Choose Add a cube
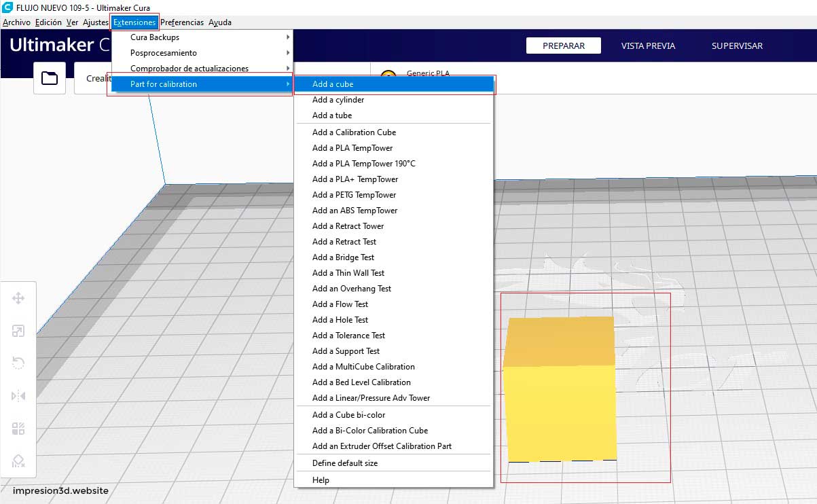The image size is (817, 504). click(x=393, y=84)
